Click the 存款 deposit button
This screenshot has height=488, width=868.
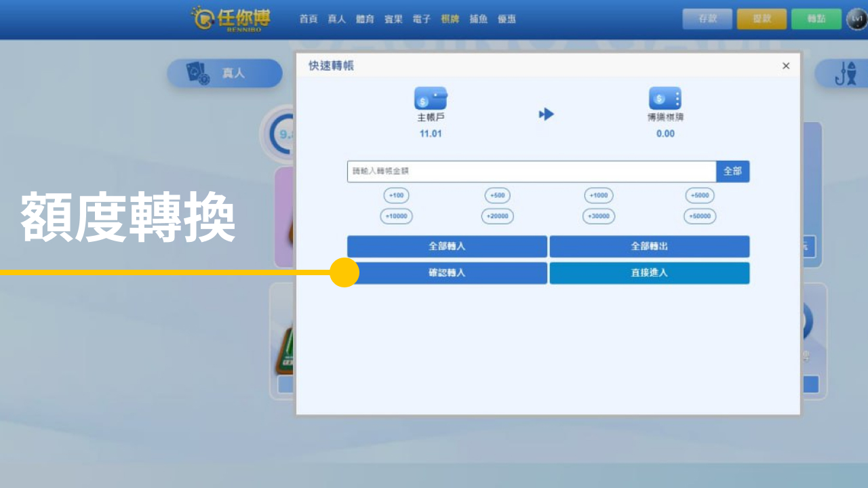point(707,19)
